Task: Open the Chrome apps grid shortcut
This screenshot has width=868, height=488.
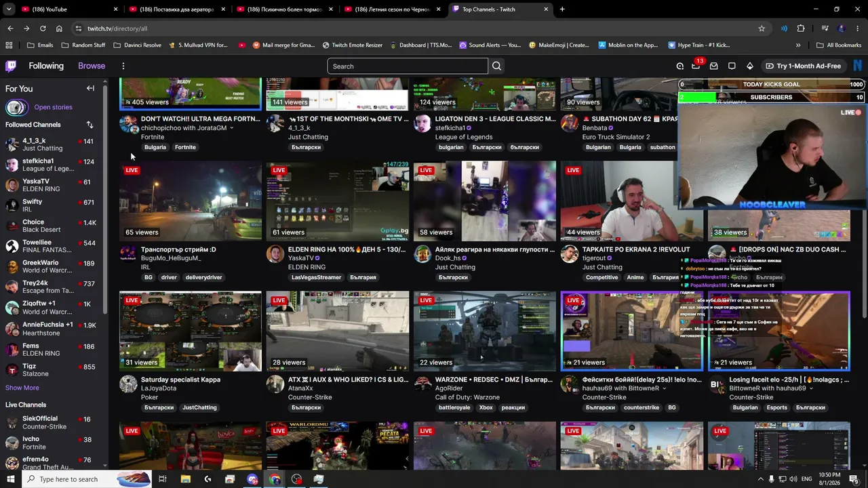Action: 9,45
